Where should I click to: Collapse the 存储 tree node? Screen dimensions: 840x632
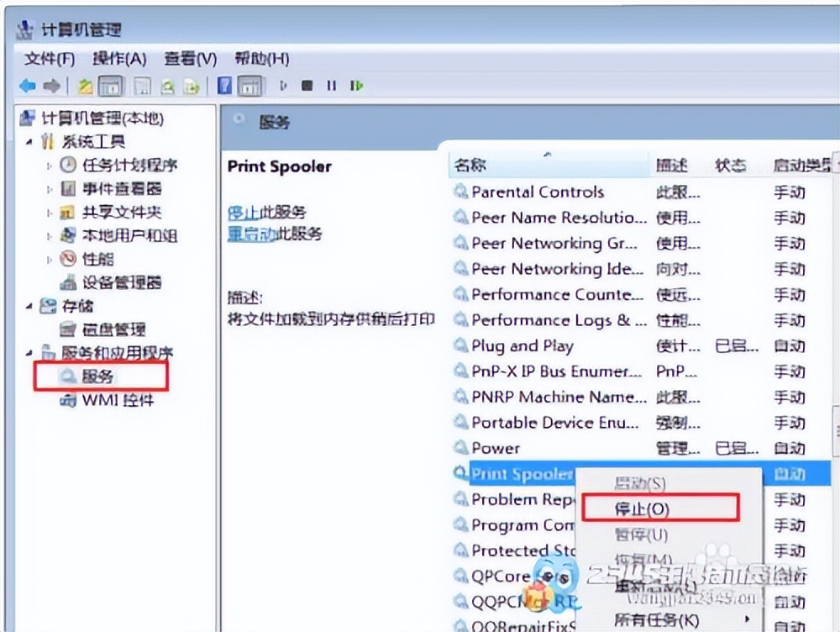pos(29,306)
